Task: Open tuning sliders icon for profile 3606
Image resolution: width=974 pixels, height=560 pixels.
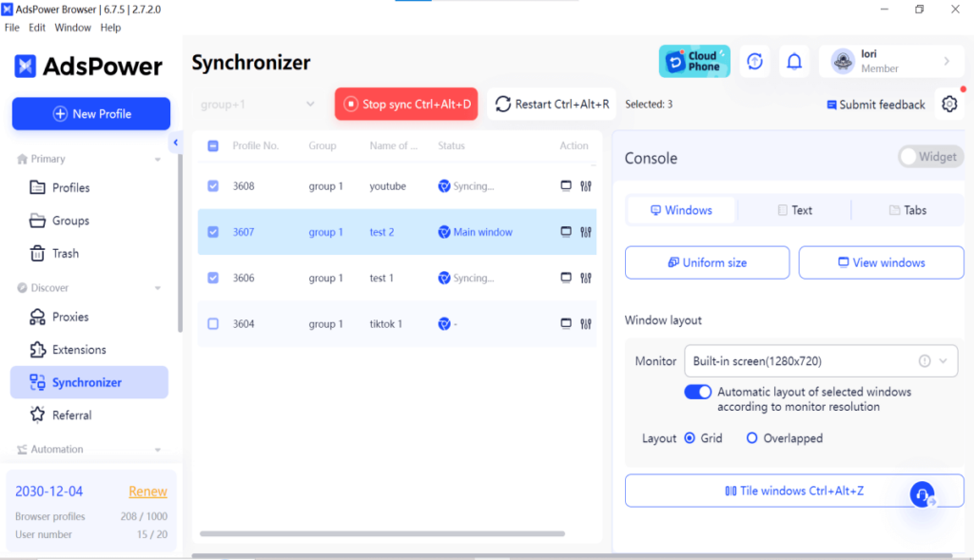Action: click(586, 279)
